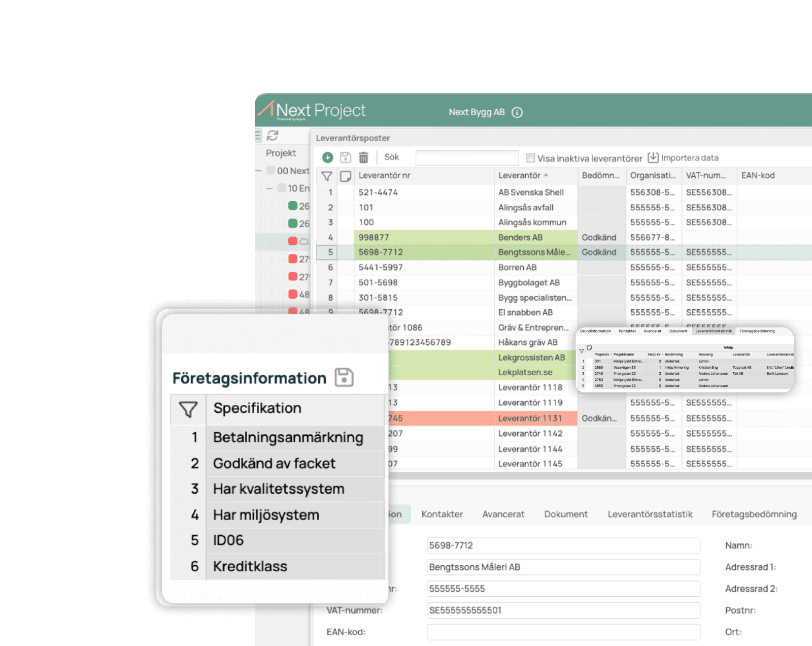Select the Godkänd av facket row
This screenshot has width=812, height=646.
[277, 464]
